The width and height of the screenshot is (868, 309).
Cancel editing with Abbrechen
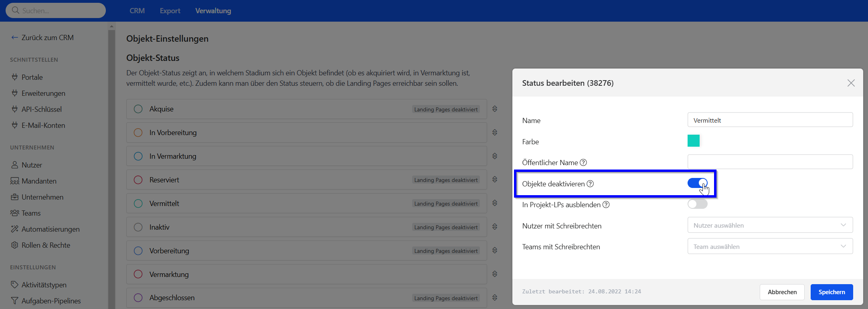(x=782, y=292)
